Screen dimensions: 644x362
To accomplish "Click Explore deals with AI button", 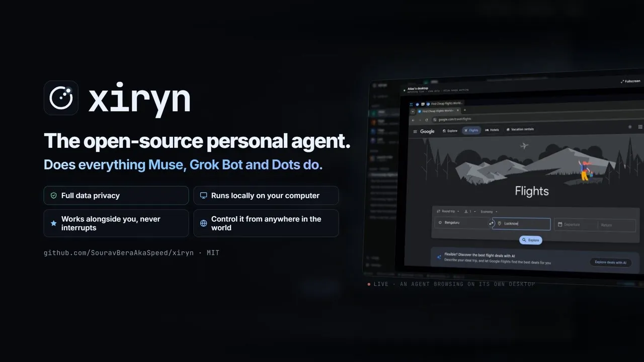I will (610, 262).
